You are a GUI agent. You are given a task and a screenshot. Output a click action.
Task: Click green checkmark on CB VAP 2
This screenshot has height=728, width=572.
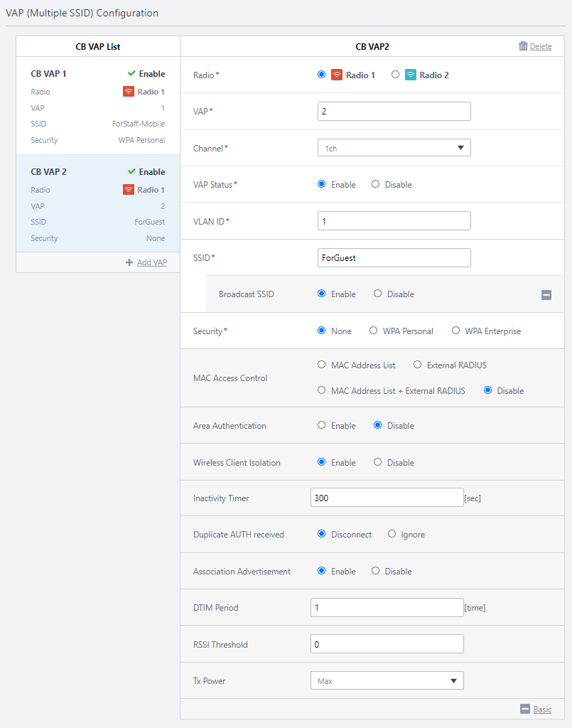pyautogui.click(x=131, y=171)
